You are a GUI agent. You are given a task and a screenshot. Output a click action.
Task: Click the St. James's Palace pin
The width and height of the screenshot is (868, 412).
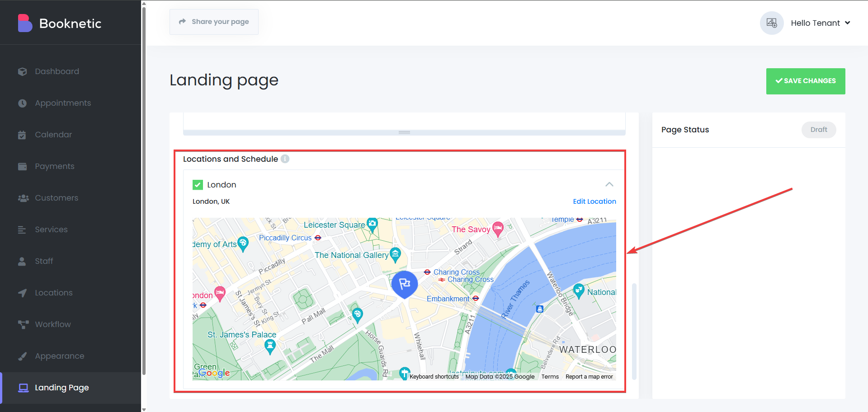(x=270, y=347)
